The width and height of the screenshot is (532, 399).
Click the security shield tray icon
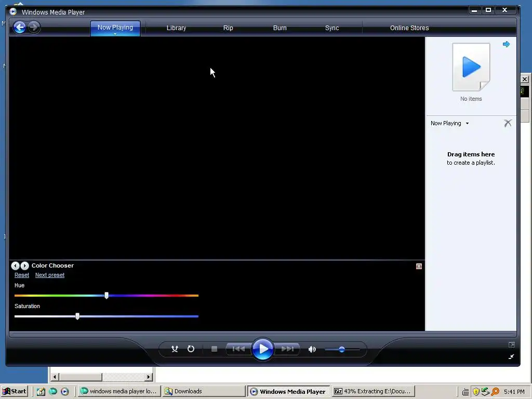pyautogui.click(x=476, y=392)
